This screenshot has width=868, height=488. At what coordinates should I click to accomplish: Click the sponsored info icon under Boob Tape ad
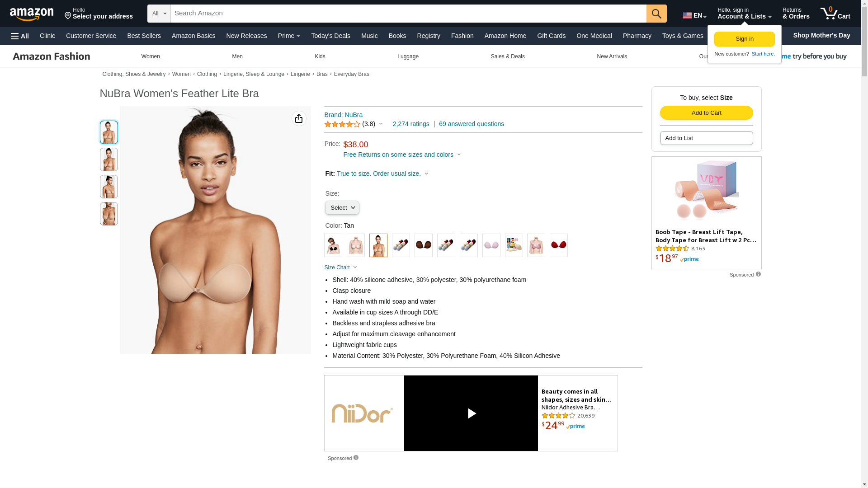click(x=758, y=274)
